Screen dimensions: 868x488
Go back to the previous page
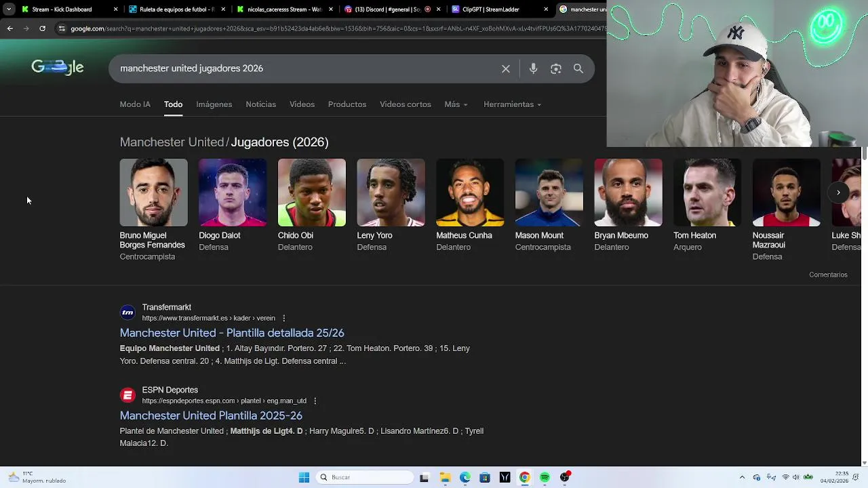tap(9, 28)
